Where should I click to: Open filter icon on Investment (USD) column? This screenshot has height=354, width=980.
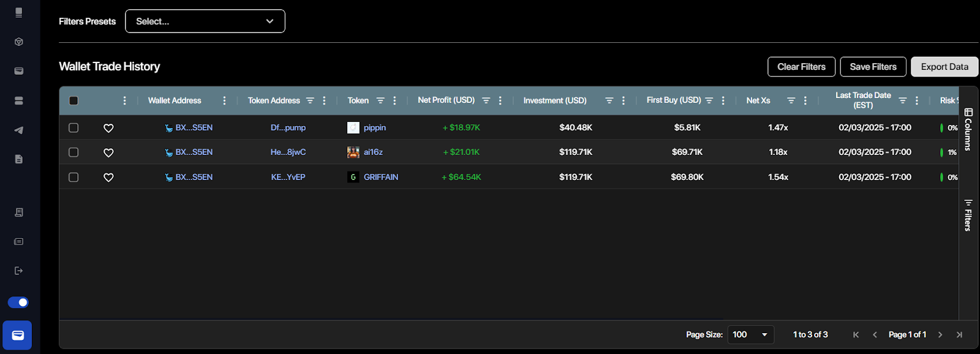pos(609,100)
